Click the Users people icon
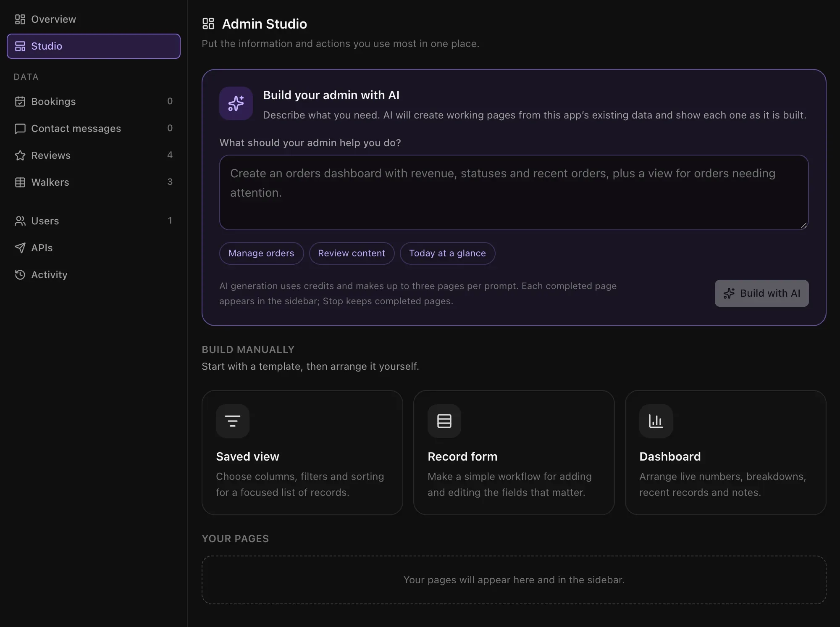840x627 pixels. click(20, 221)
